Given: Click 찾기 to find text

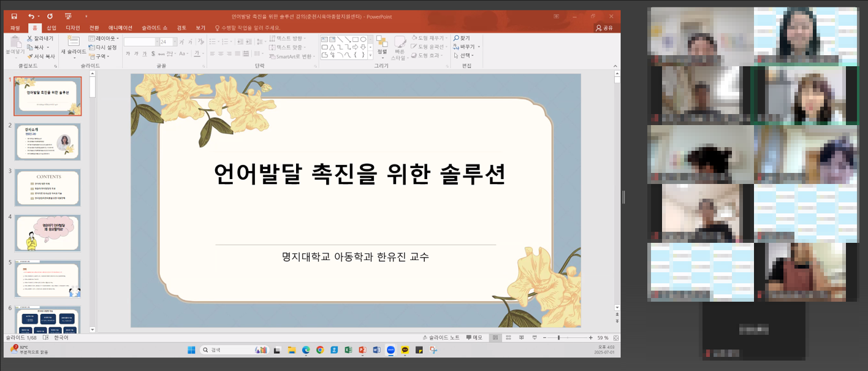Looking at the screenshot, I should [462, 38].
